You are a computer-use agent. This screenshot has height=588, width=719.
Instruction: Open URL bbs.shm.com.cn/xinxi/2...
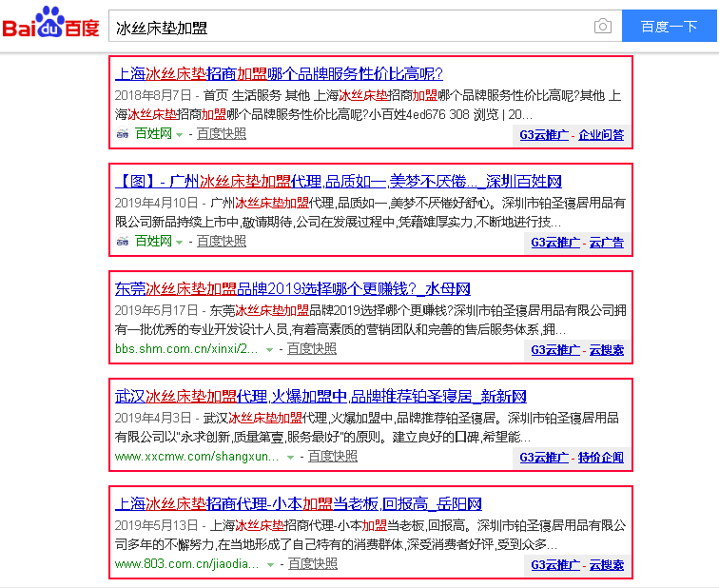coord(186,348)
